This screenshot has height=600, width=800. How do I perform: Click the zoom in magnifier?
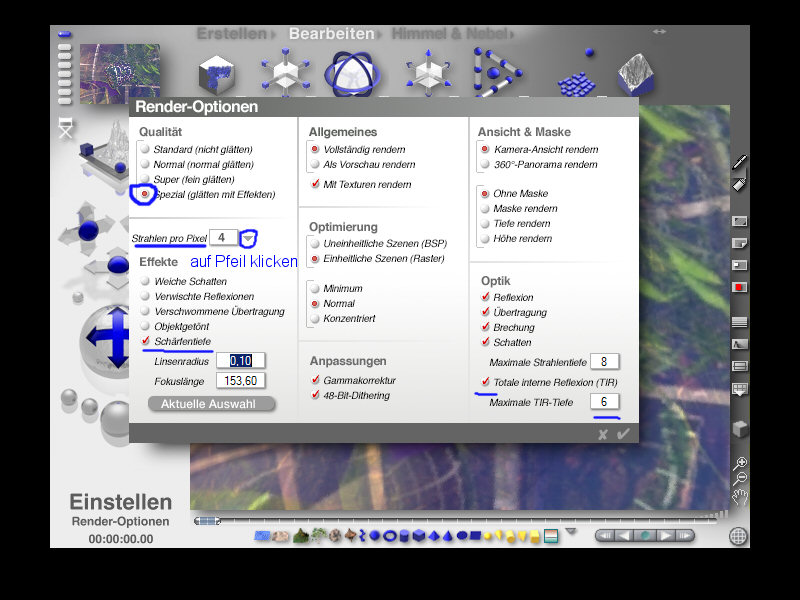click(x=740, y=463)
